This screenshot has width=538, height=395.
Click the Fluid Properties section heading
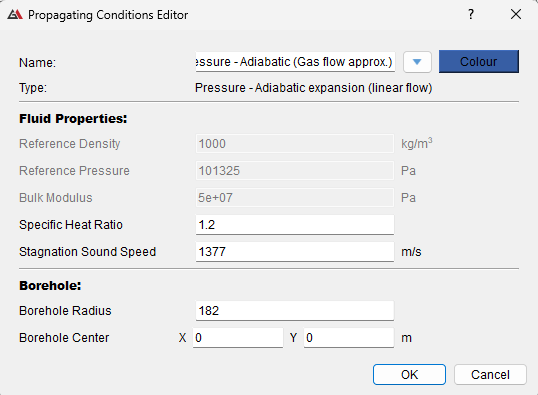tap(73, 119)
